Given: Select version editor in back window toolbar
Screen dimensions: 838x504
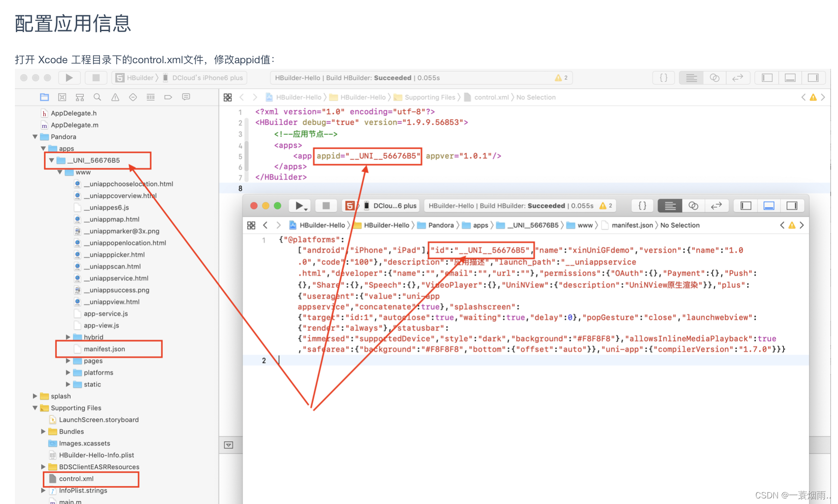Looking at the screenshot, I should pyautogui.click(x=738, y=78).
